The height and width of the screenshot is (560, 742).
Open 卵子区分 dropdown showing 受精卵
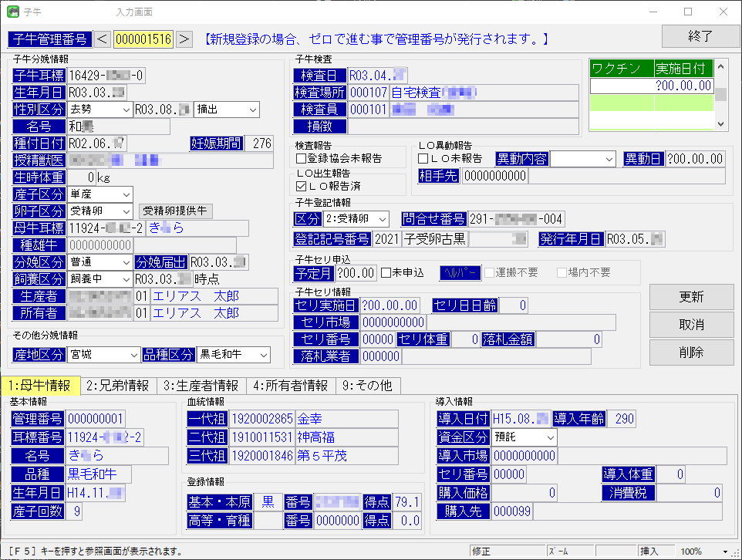click(99, 211)
